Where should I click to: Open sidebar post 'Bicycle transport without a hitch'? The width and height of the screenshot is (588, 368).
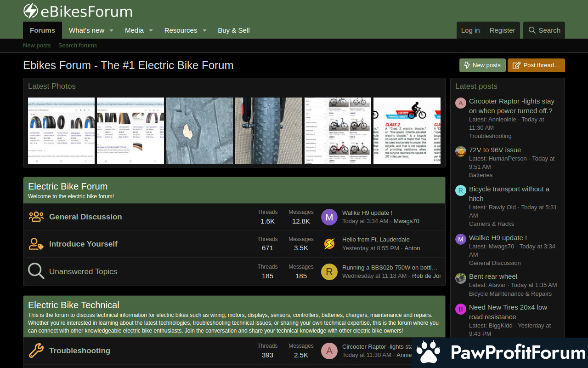pos(509,194)
